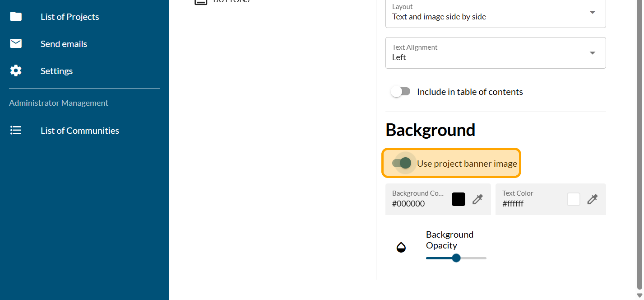Click the scrollbar down arrow
644x300 pixels.
(639, 295)
